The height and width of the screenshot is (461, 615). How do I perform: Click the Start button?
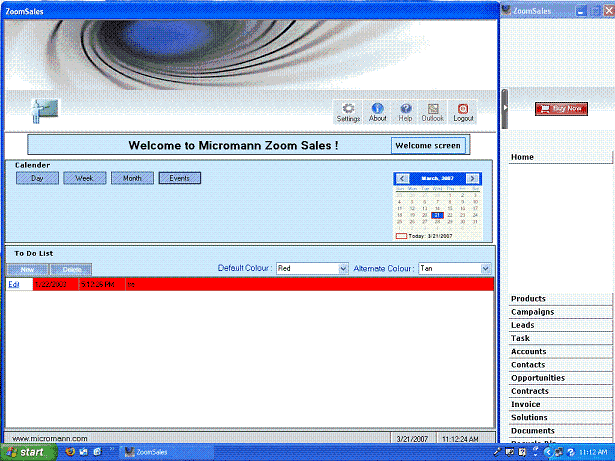click(x=28, y=452)
